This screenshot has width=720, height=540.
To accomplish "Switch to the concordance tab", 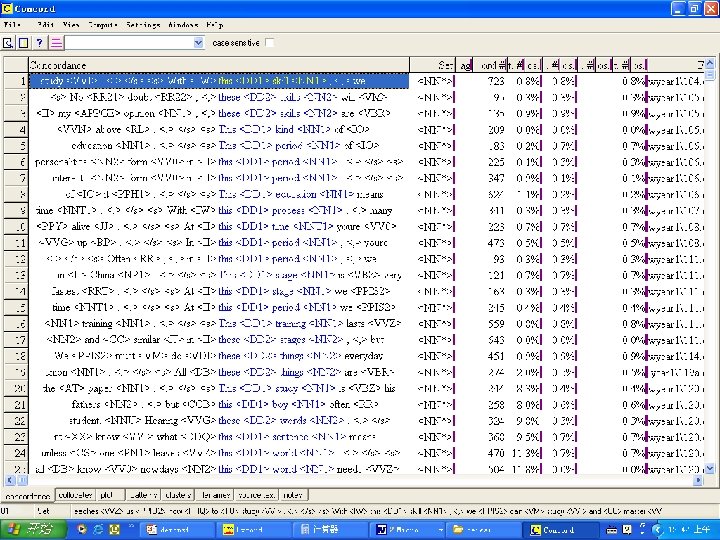I will [28, 496].
